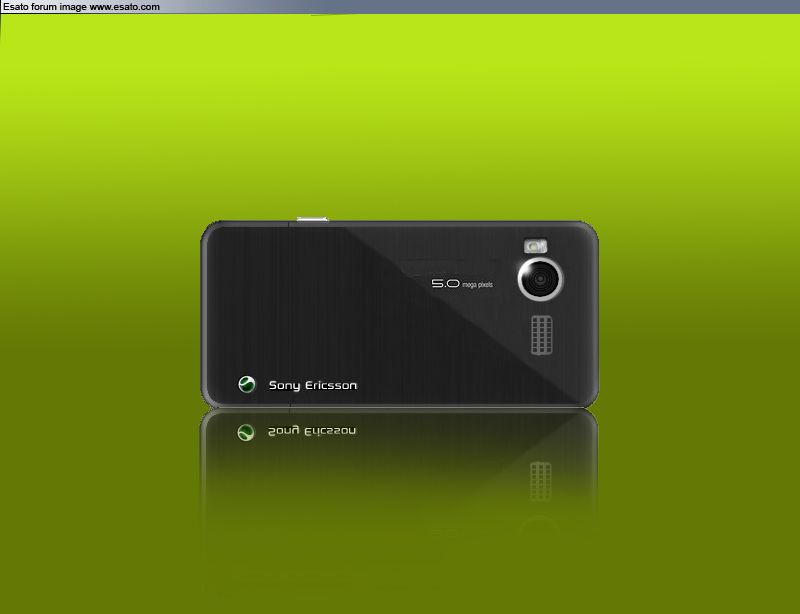The image size is (800, 614).
Task: Click the phone's brushed black back panel center
Action: pos(400,320)
